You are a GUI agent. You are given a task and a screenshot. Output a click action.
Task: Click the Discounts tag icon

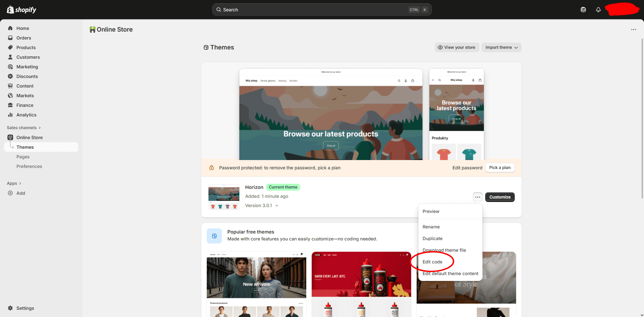(11, 76)
